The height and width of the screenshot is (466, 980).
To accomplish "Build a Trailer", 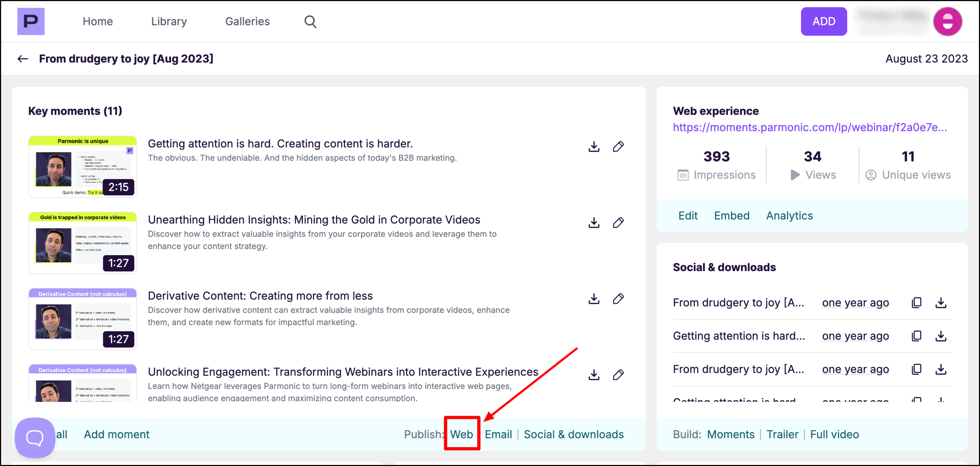I will coord(782,434).
